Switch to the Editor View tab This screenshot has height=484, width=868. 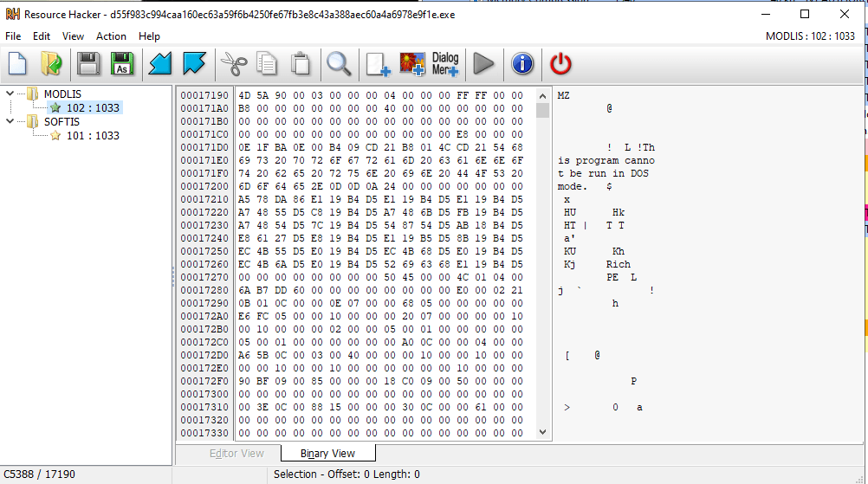(x=236, y=453)
